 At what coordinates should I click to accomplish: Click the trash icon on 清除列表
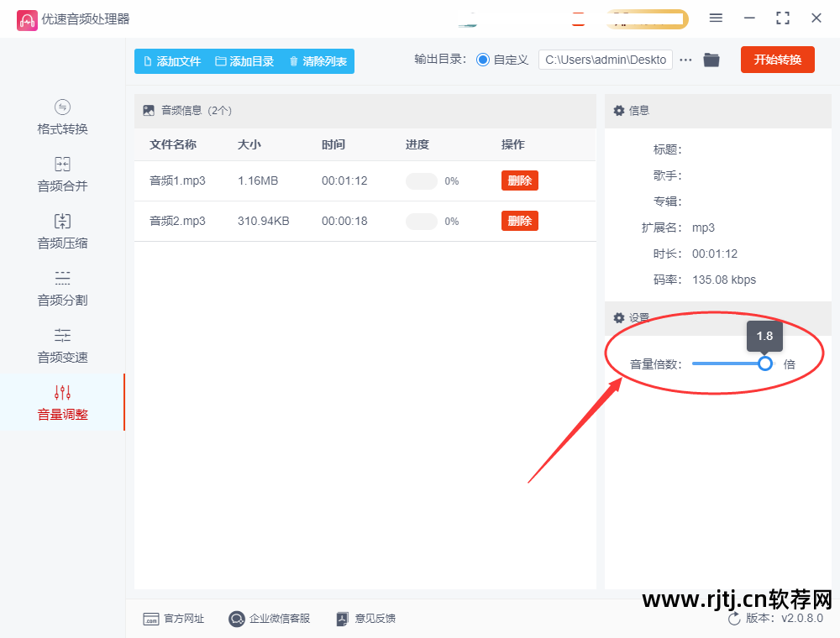293,61
